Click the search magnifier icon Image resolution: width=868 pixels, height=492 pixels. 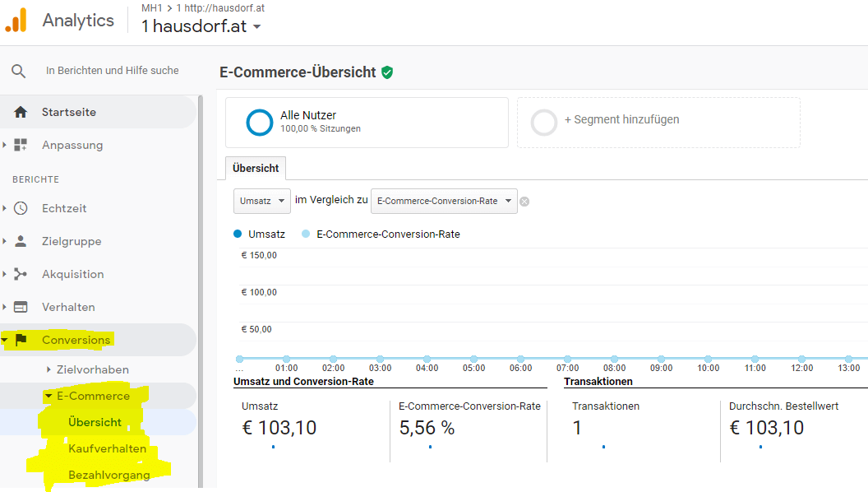click(19, 71)
